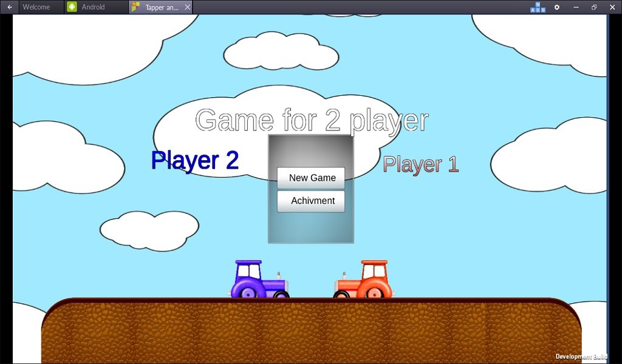Click the back arrow navigation icon
The width and height of the screenshot is (622, 364).
(9, 7)
